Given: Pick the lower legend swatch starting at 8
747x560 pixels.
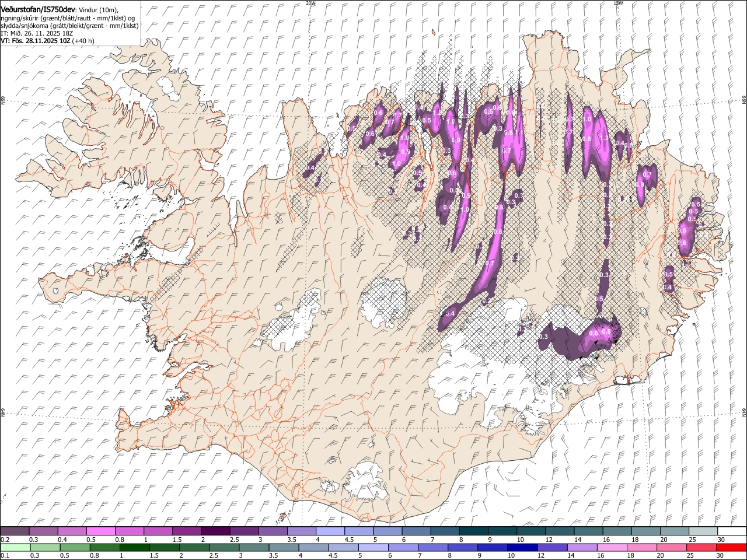Looking at the screenshot, I should pos(463,547).
